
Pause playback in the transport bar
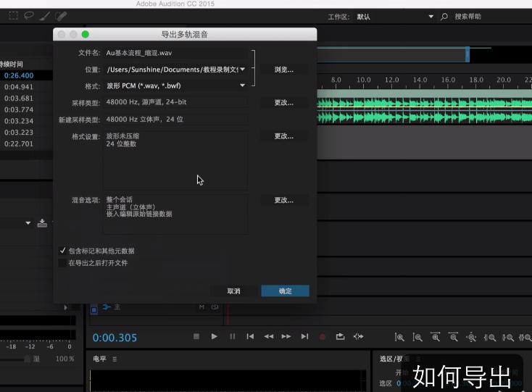(x=233, y=336)
